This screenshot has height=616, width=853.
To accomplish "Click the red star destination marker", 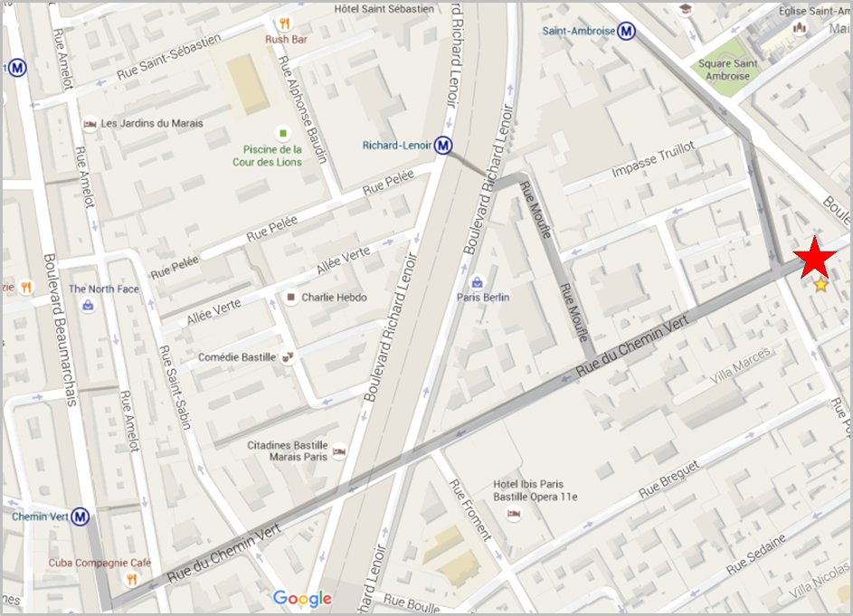I will (x=814, y=258).
